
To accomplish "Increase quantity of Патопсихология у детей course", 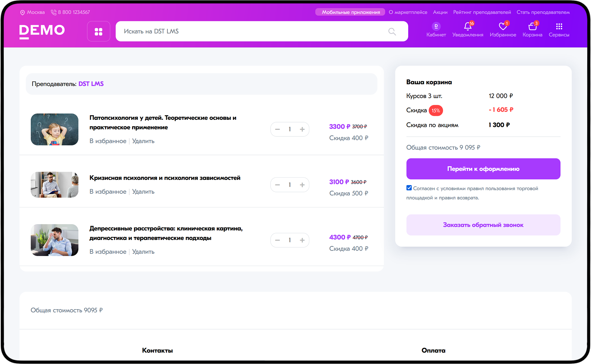I will pos(302,129).
